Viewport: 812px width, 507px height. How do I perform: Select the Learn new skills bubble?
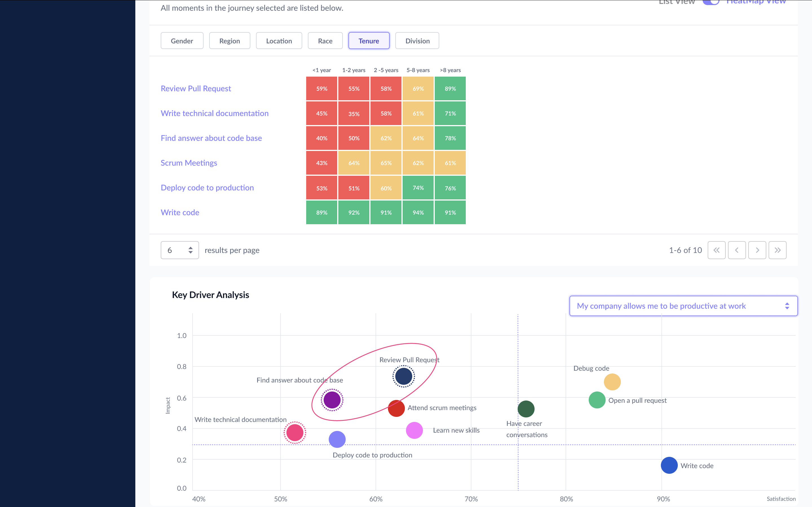click(414, 430)
